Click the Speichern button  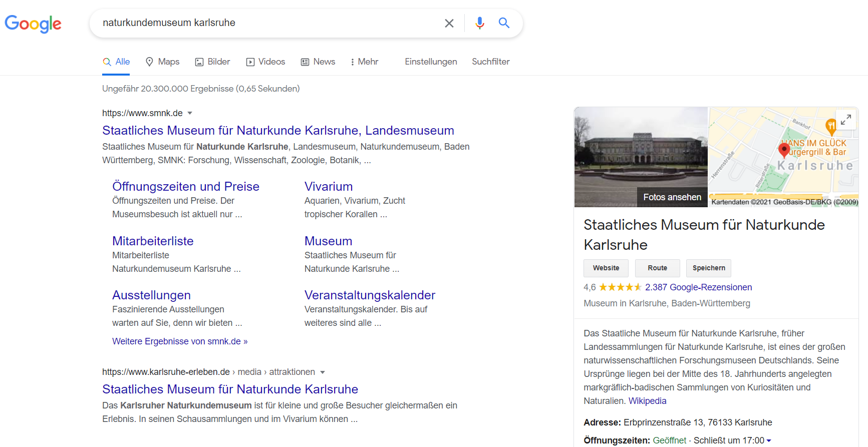(x=709, y=268)
